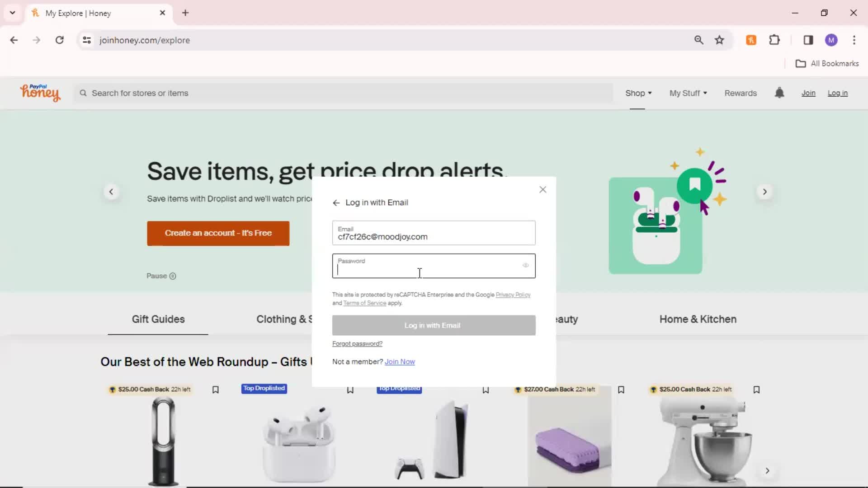Click the PayPal Honey logo icon
868x488 pixels.
(39, 92)
